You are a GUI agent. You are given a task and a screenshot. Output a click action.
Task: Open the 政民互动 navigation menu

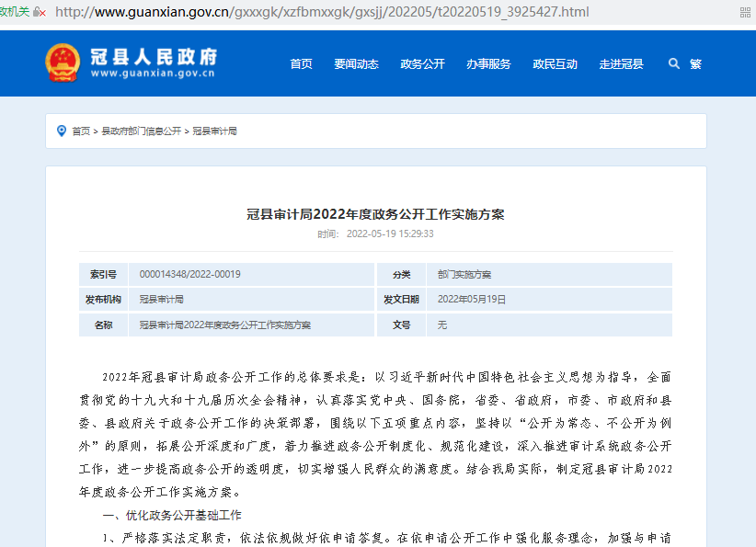tap(555, 63)
